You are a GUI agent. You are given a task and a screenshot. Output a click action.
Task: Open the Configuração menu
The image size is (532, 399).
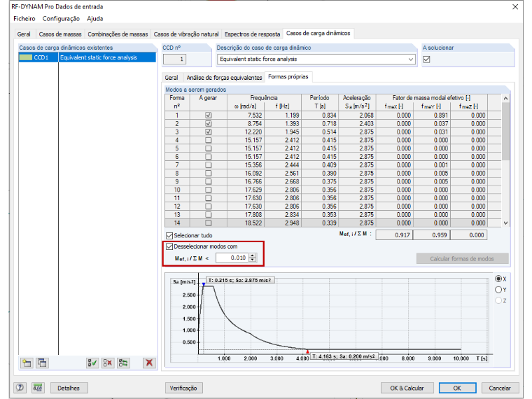click(x=61, y=19)
